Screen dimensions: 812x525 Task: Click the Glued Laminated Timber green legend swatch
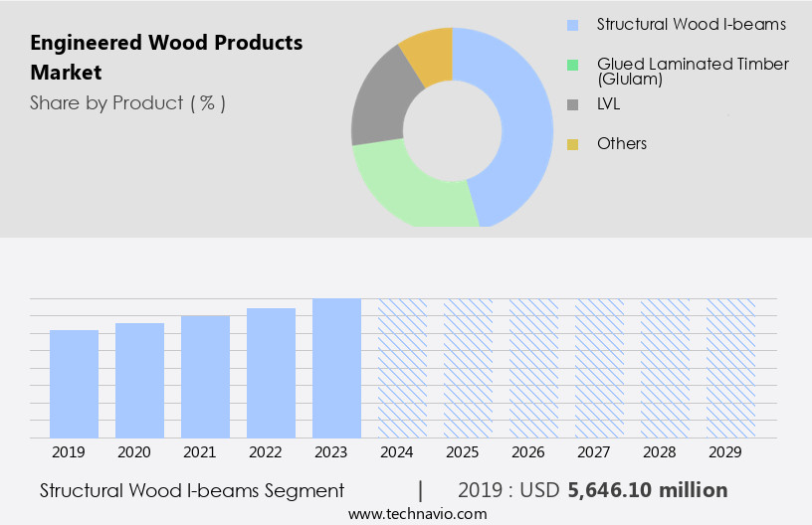pyautogui.click(x=572, y=65)
